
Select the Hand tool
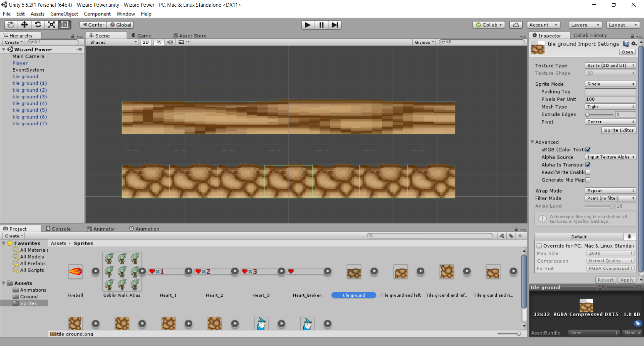click(11, 25)
